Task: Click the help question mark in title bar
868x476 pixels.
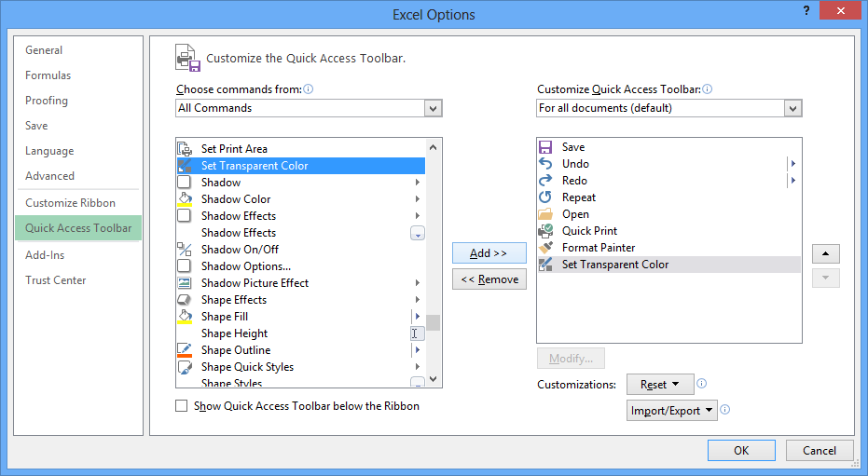Action: [806, 10]
